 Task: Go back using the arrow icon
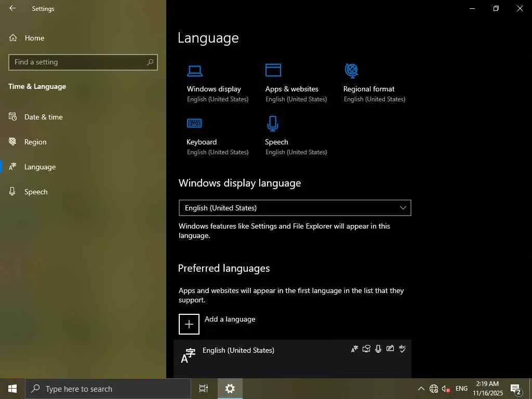[x=12, y=8]
